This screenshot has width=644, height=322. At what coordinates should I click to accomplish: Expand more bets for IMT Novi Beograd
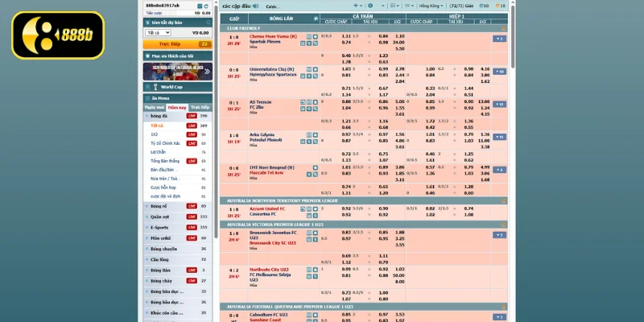(x=499, y=170)
